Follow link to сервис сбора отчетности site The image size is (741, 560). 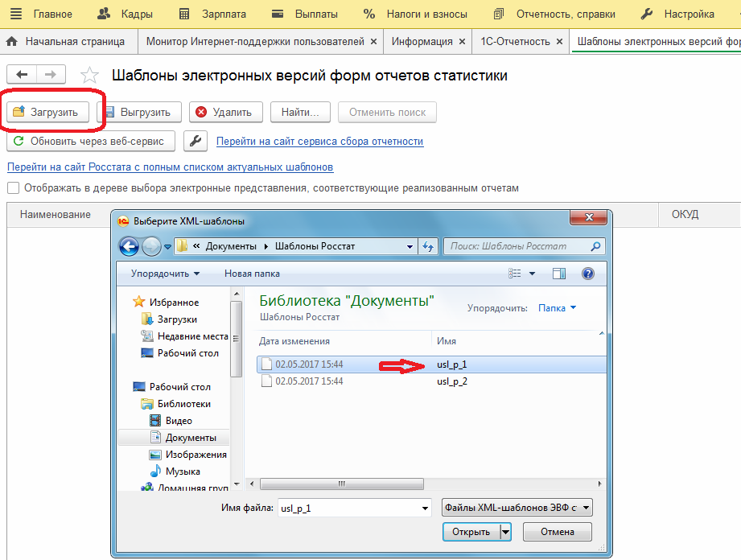[x=320, y=142]
